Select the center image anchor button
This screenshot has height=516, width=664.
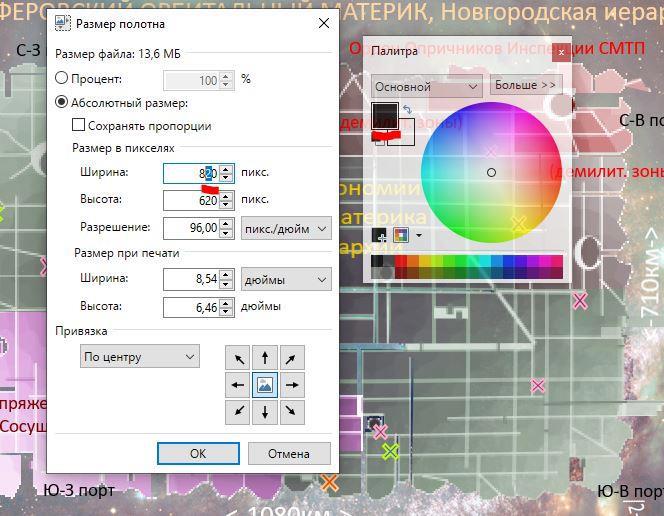click(265, 384)
